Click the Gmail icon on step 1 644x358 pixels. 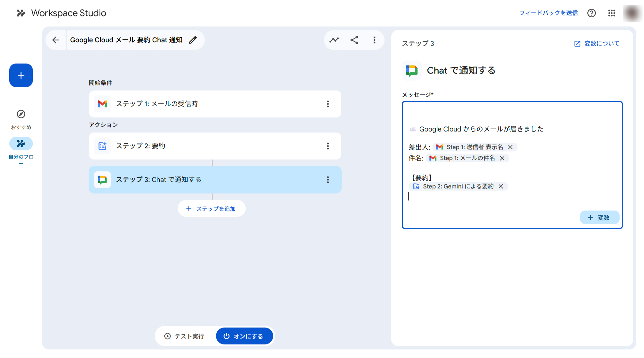pyautogui.click(x=102, y=104)
